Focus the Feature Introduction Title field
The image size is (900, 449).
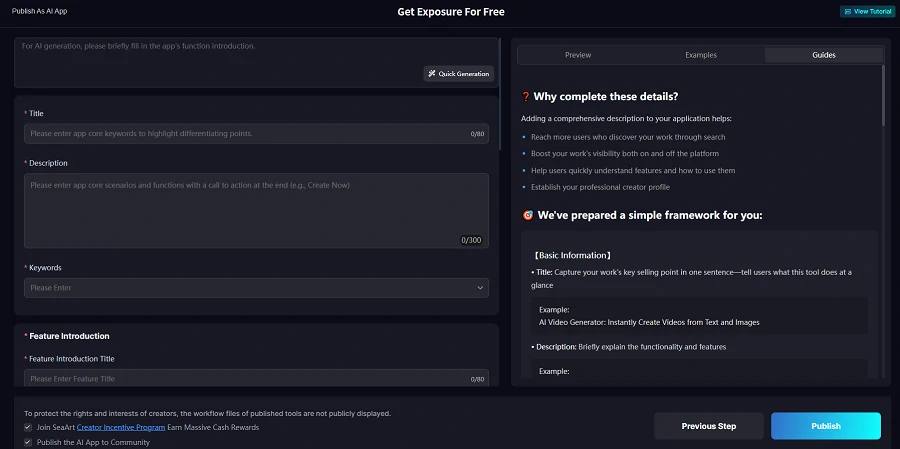coord(256,378)
